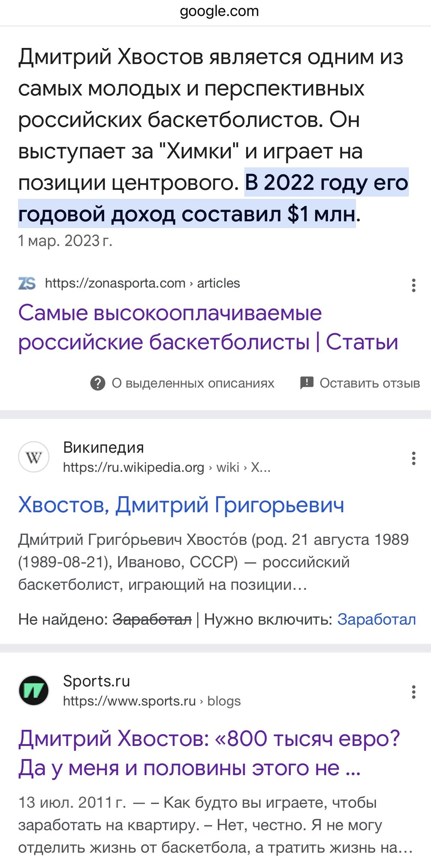
Task: Tap the Sports.ru favicon icon
Action: pyautogui.click(x=34, y=691)
